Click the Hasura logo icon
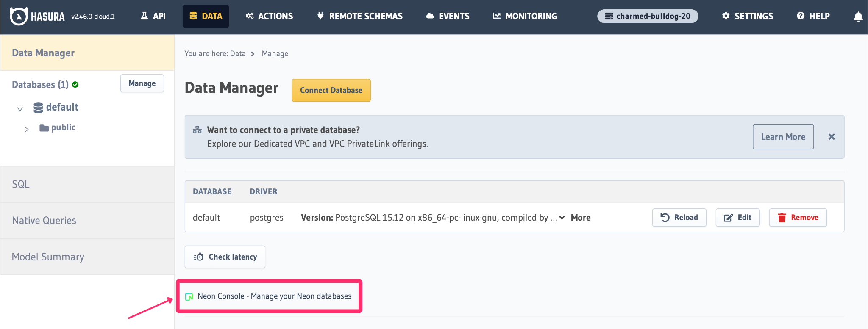868x329 pixels. coord(19,17)
